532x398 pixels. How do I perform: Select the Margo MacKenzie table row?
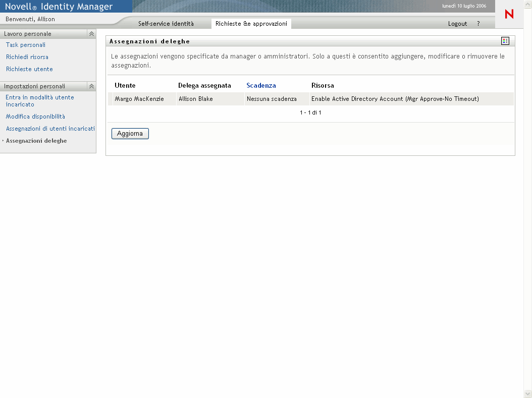(139, 99)
